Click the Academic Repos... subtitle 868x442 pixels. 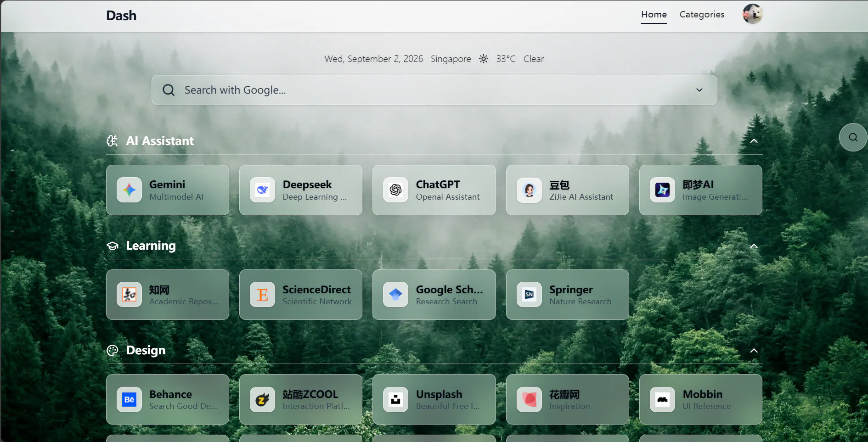[183, 302]
